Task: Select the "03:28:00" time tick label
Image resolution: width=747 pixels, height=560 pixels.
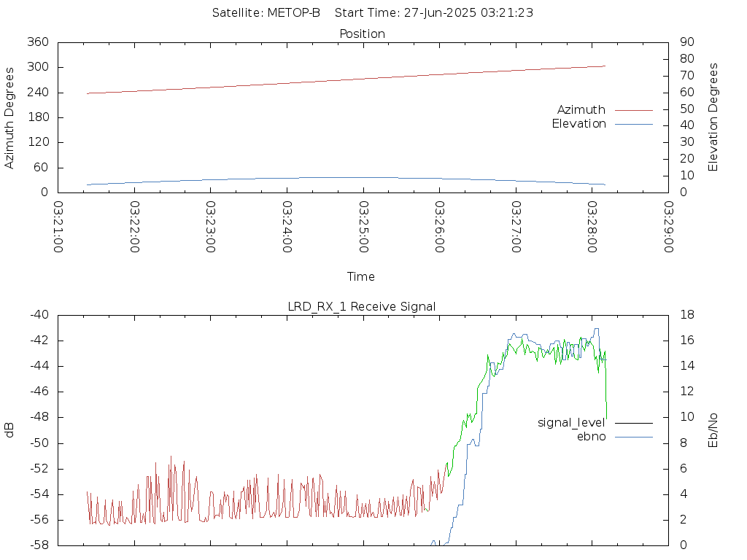Action: (x=592, y=227)
